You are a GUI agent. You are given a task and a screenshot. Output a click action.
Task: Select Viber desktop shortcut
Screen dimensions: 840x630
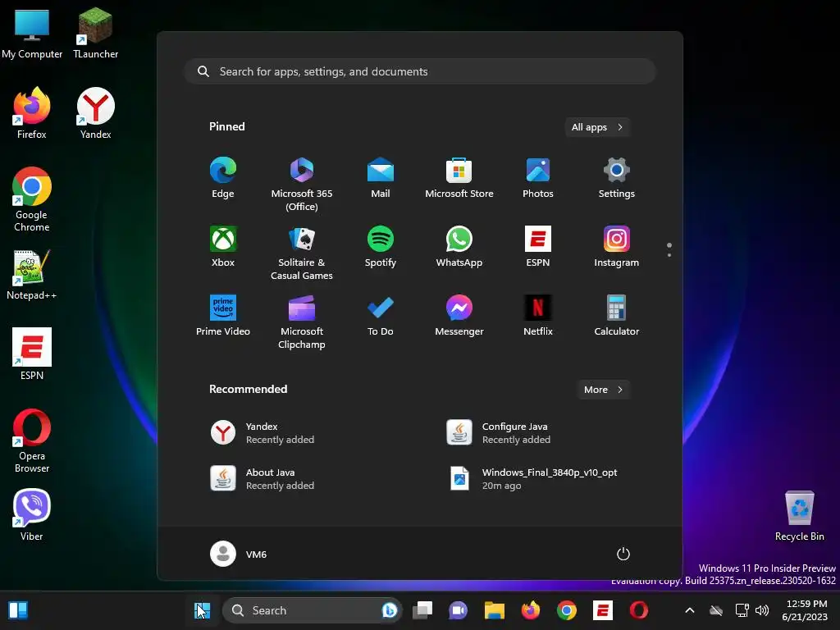tap(32, 514)
